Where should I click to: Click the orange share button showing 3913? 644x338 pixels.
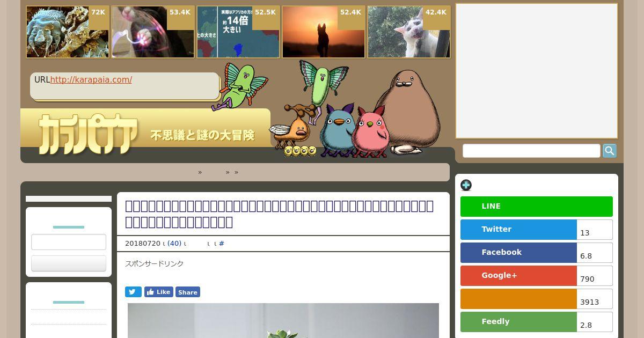(518, 299)
